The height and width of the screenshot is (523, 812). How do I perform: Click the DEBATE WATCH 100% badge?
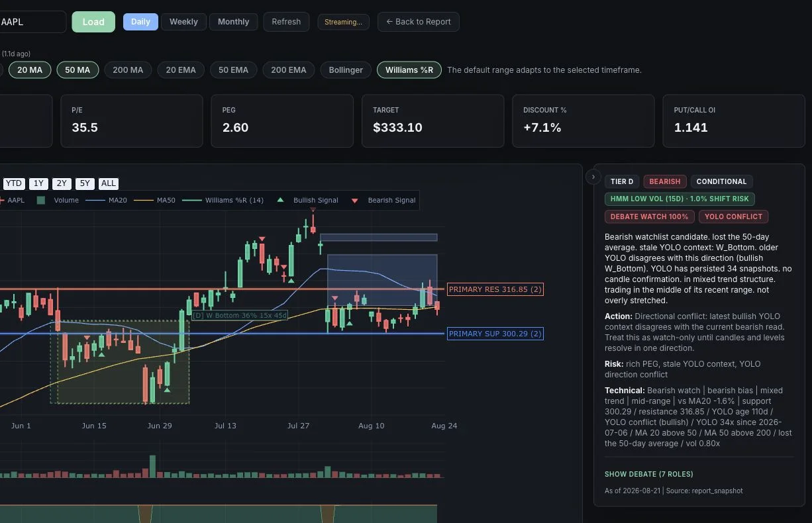coord(649,216)
